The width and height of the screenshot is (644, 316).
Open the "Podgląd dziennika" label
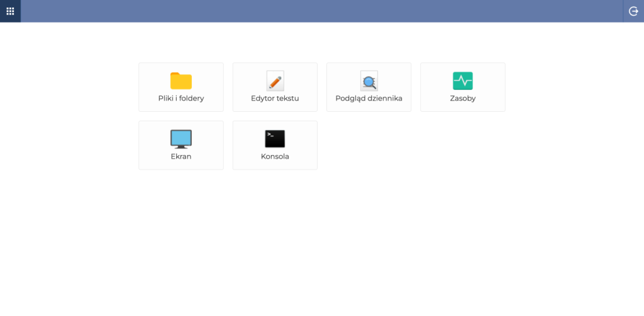369,99
